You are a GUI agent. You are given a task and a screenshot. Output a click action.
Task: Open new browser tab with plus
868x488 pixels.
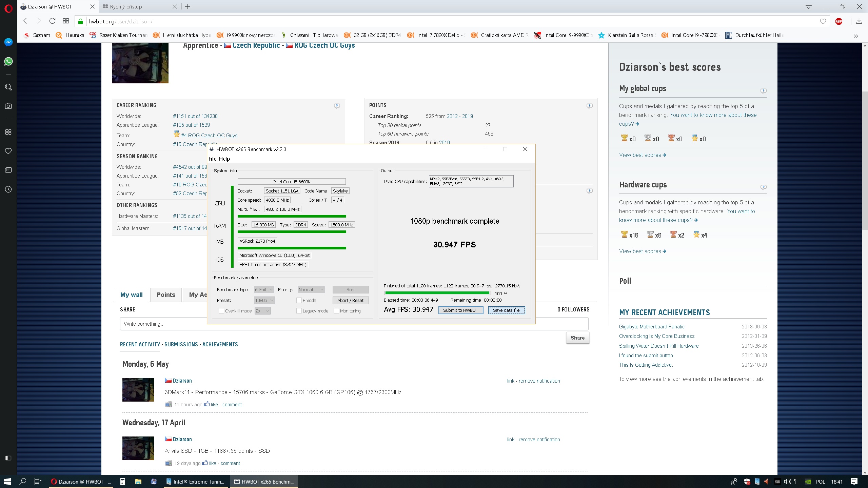pyautogui.click(x=188, y=6)
